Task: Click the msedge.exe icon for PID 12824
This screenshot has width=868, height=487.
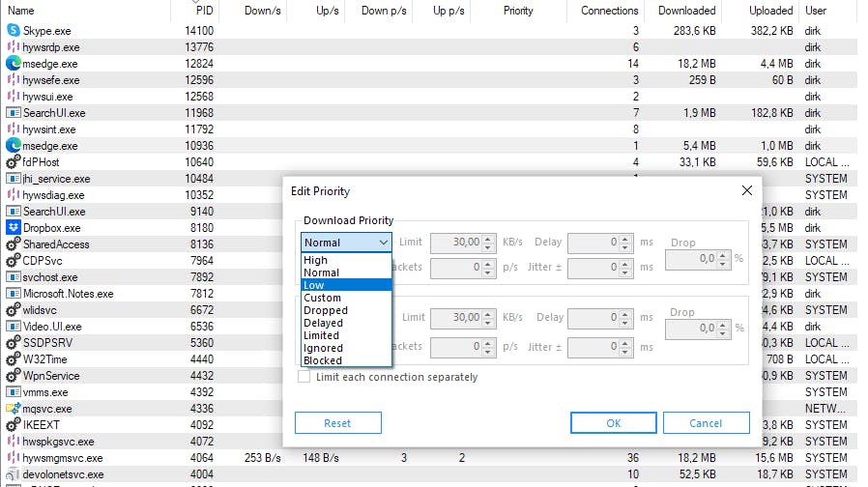Action: [x=14, y=64]
